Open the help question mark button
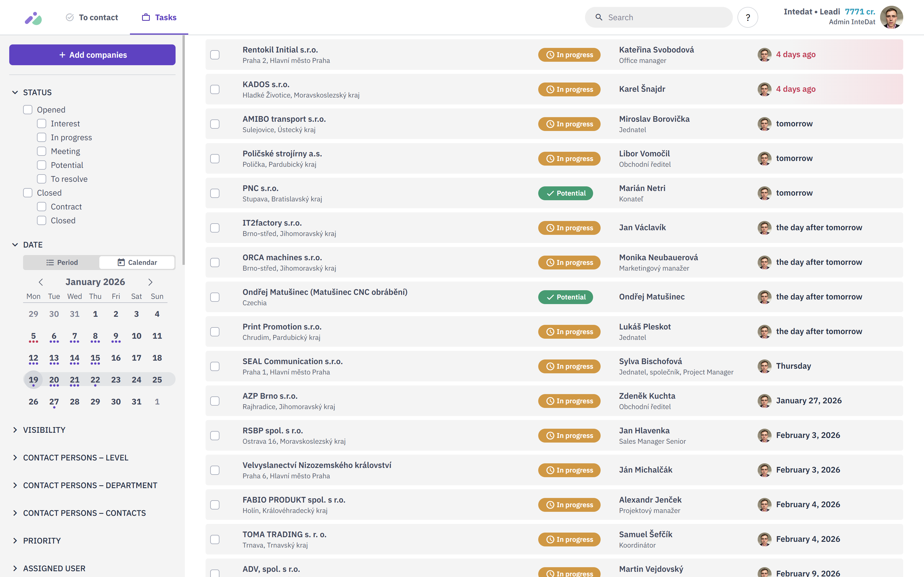The width and height of the screenshot is (924, 577). click(747, 18)
